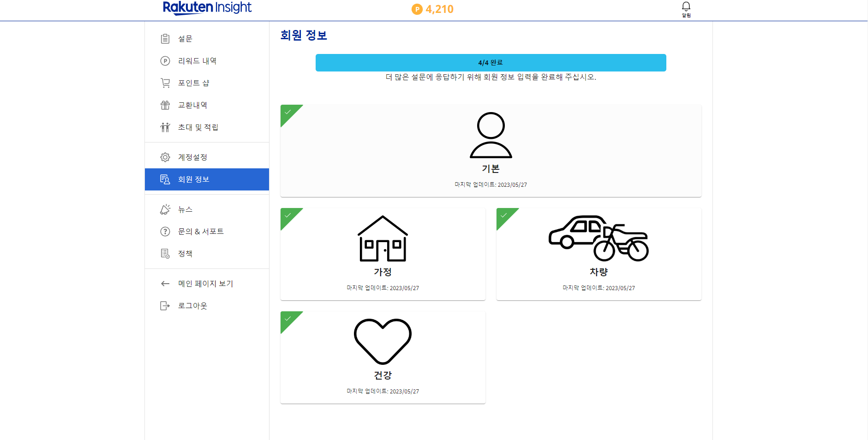Click the heart icon for 건강
This screenshot has width=868, height=440.
pos(383,342)
